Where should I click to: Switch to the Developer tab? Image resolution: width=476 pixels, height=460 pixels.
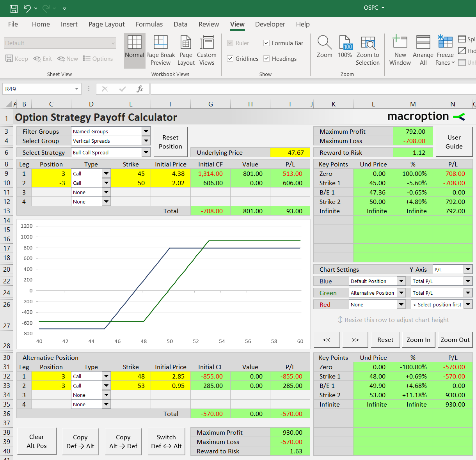tap(270, 24)
